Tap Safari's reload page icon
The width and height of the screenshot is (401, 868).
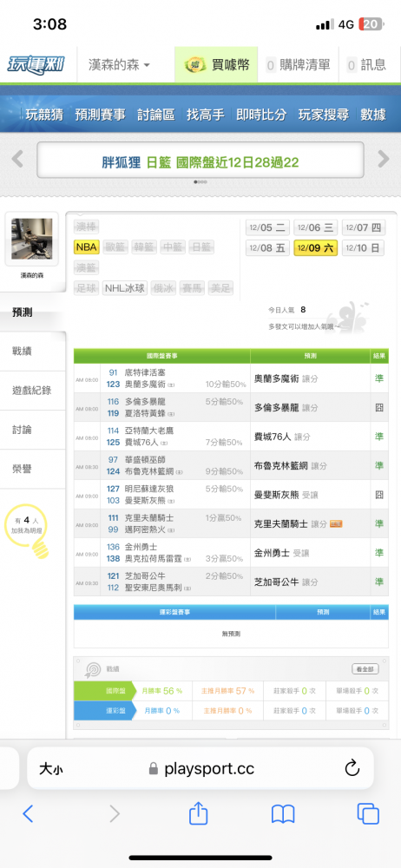pyautogui.click(x=352, y=768)
